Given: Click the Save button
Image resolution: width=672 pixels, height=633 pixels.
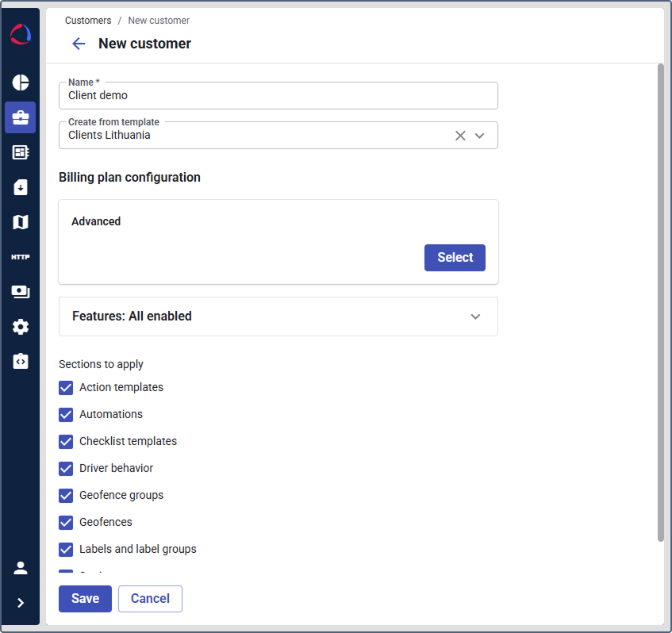Looking at the screenshot, I should click(85, 599).
